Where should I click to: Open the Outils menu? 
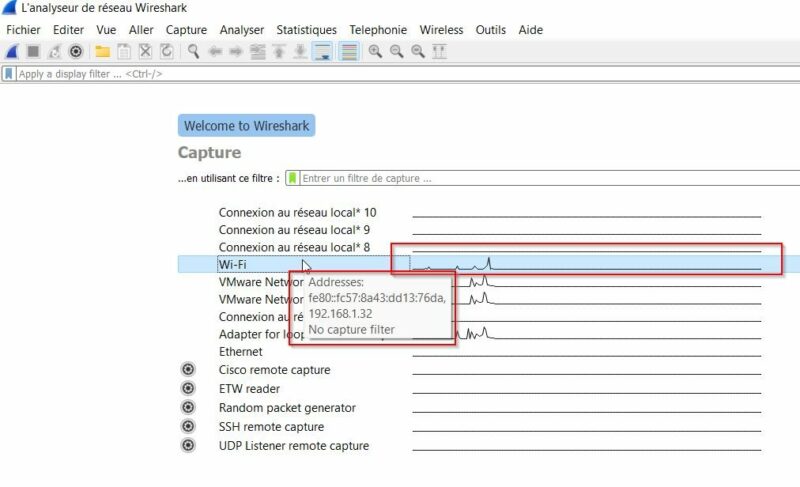click(x=491, y=30)
